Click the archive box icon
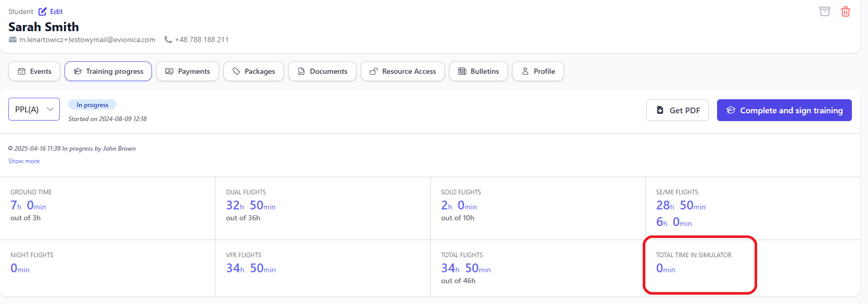 click(x=824, y=11)
